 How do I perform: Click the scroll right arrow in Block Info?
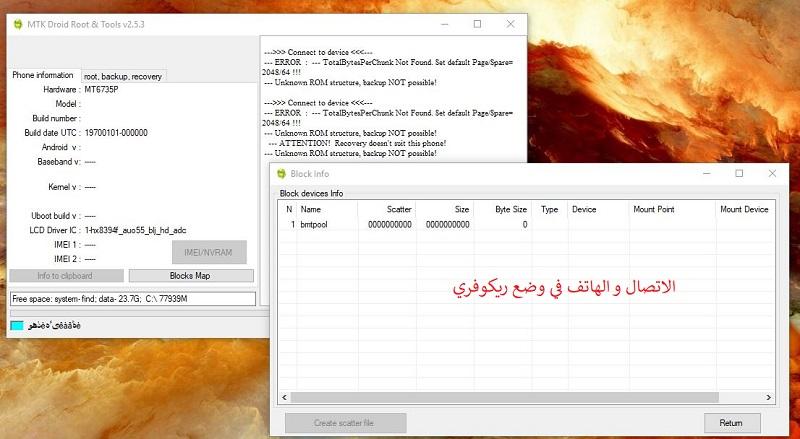coord(769,397)
